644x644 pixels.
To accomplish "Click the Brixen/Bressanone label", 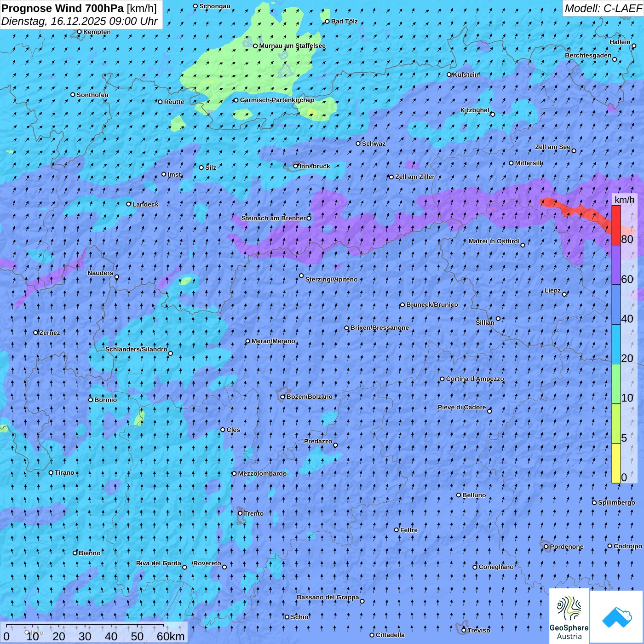I will pos(379,328).
